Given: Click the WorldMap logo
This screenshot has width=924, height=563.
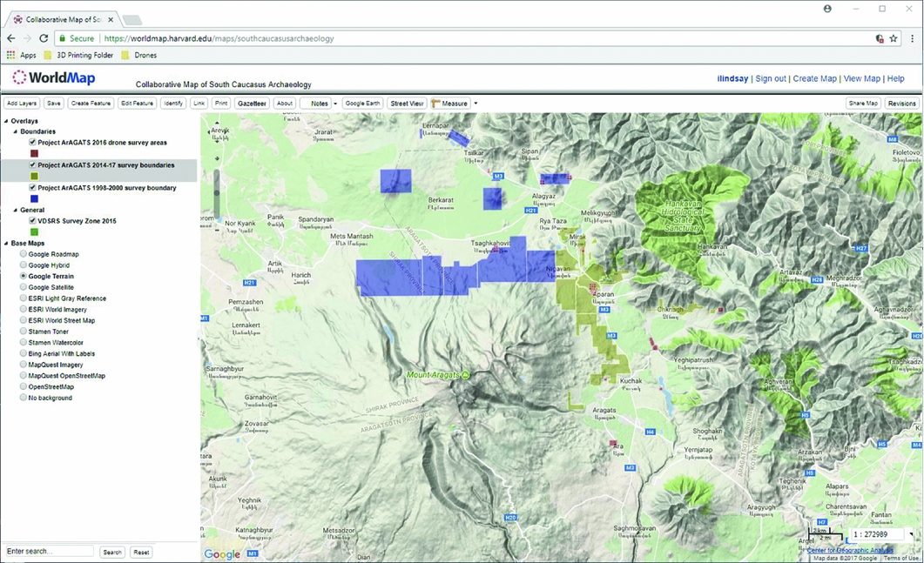Looking at the screenshot, I should click(53, 78).
